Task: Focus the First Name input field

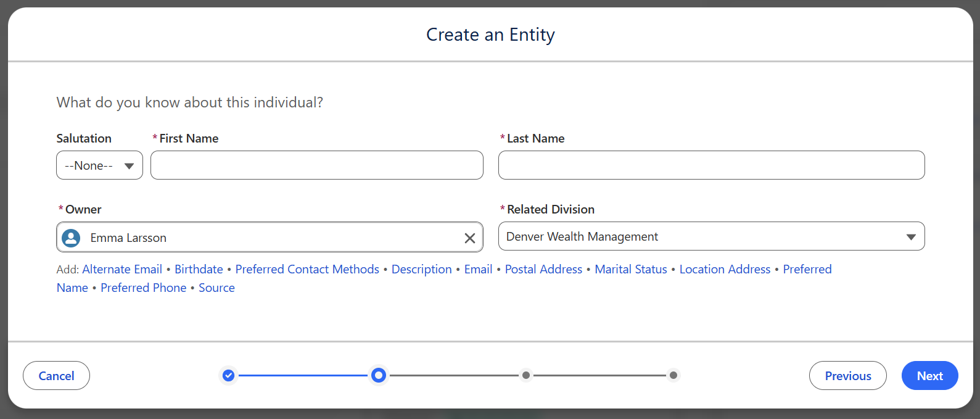Action: 316,165
